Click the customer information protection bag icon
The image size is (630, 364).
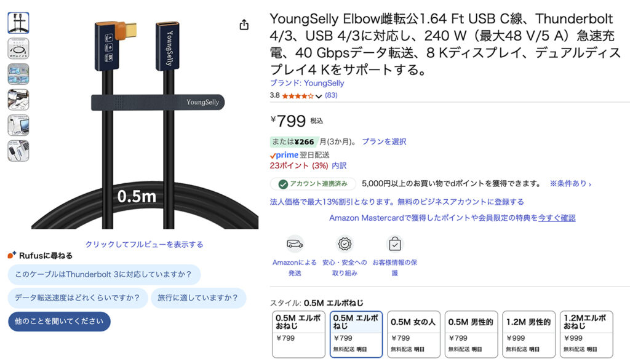click(x=395, y=244)
